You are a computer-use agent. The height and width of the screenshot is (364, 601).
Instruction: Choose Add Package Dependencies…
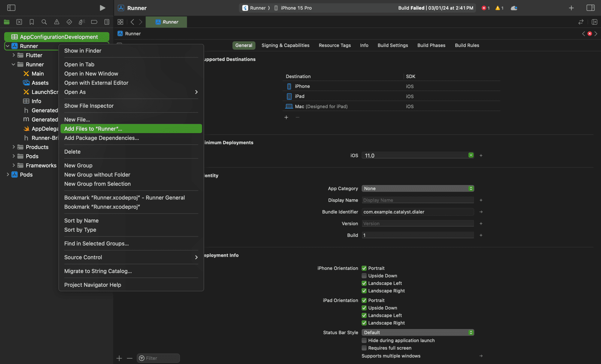click(131, 138)
